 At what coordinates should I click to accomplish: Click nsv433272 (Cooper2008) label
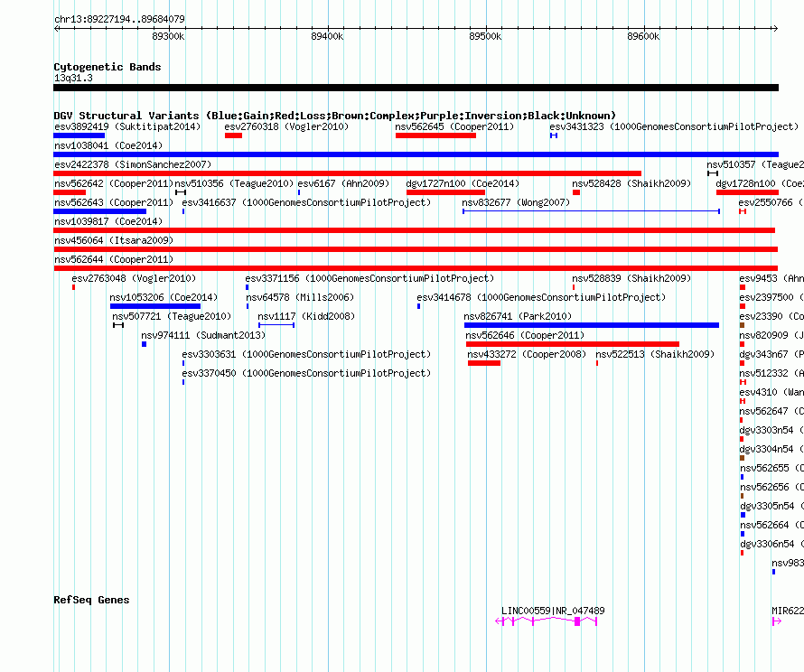coord(527,354)
